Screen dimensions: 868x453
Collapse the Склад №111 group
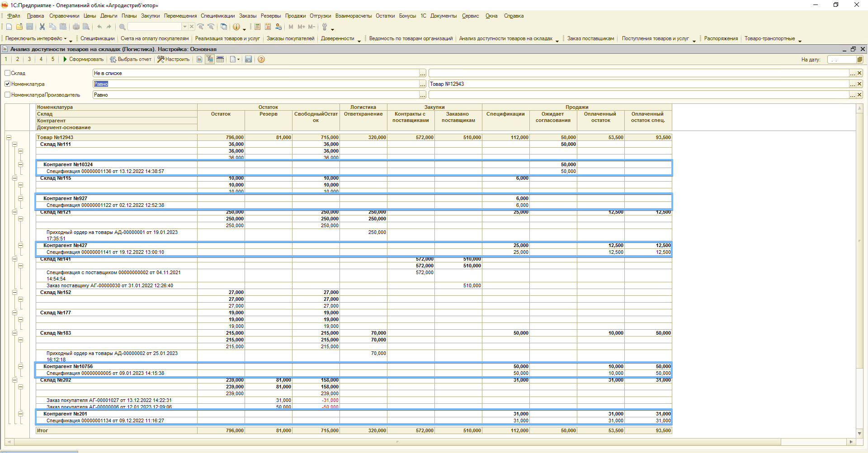(x=14, y=145)
